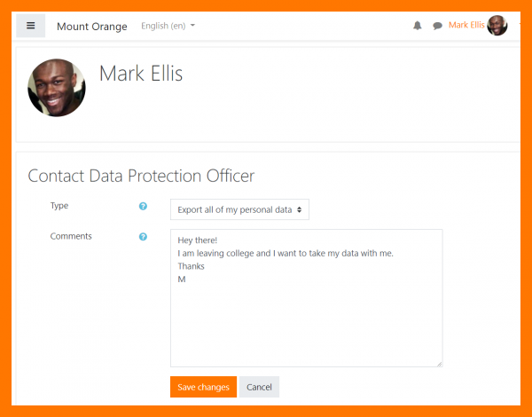
Task: Cancel the data request form
Action: [x=259, y=387]
